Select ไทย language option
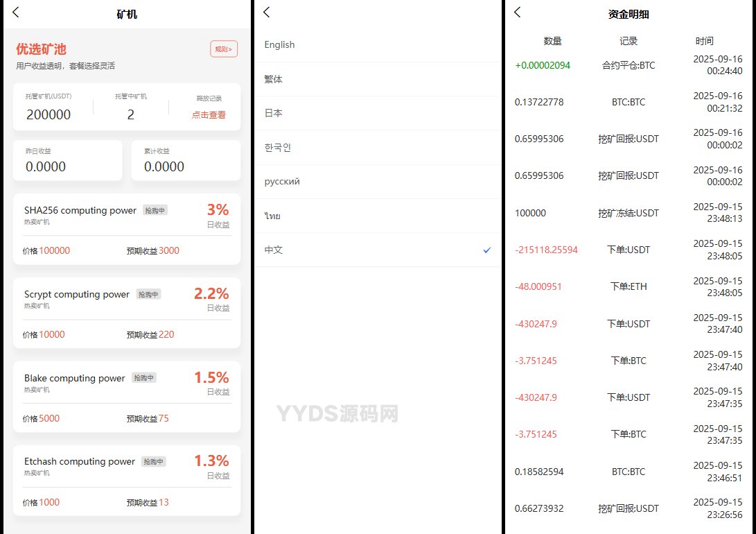The height and width of the screenshot is (534, 756). click(378, 216)
